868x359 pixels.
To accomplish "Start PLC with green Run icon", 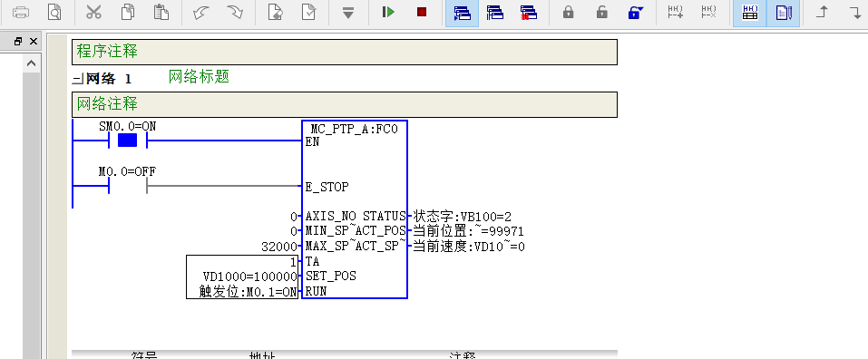I will (388, 12).
